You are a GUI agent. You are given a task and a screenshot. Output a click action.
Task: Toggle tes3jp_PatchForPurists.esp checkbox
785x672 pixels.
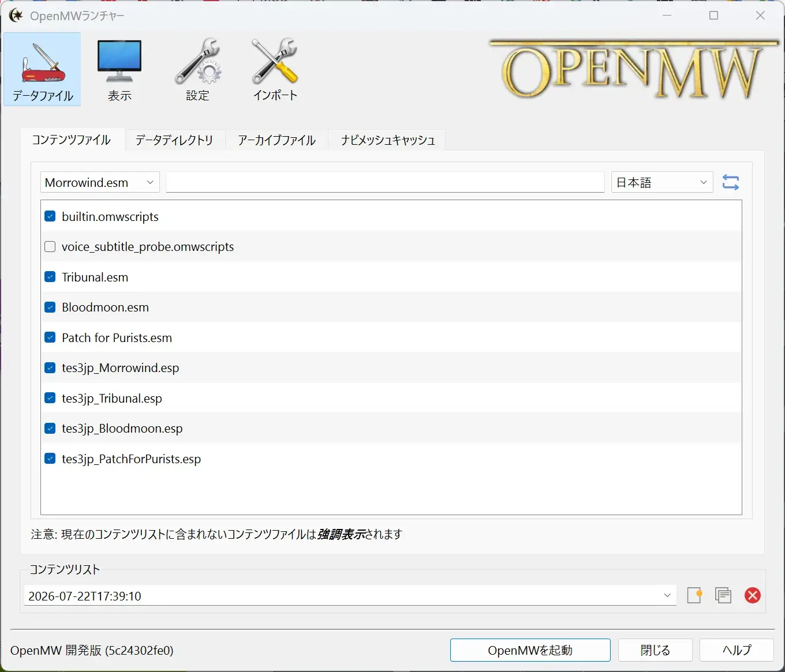[50, 459]
